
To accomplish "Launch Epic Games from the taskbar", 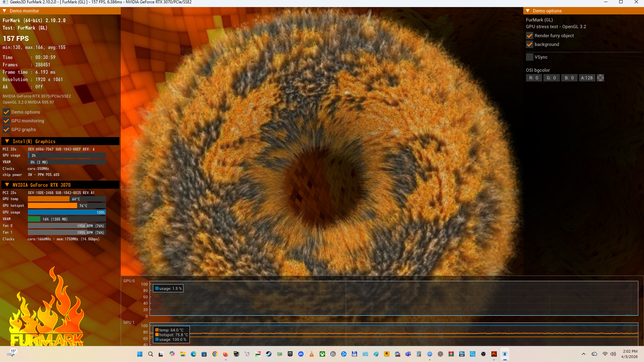I will pyautogui.click(x=290, y=354).
